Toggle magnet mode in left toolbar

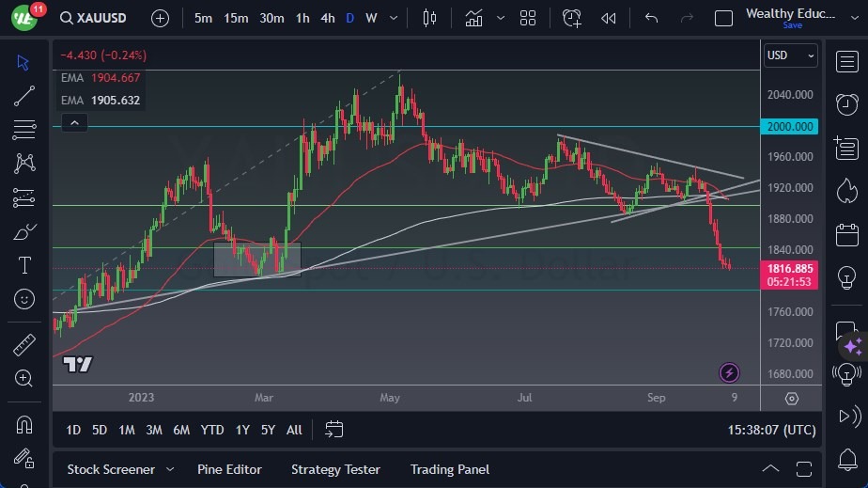tap(24, 424)
